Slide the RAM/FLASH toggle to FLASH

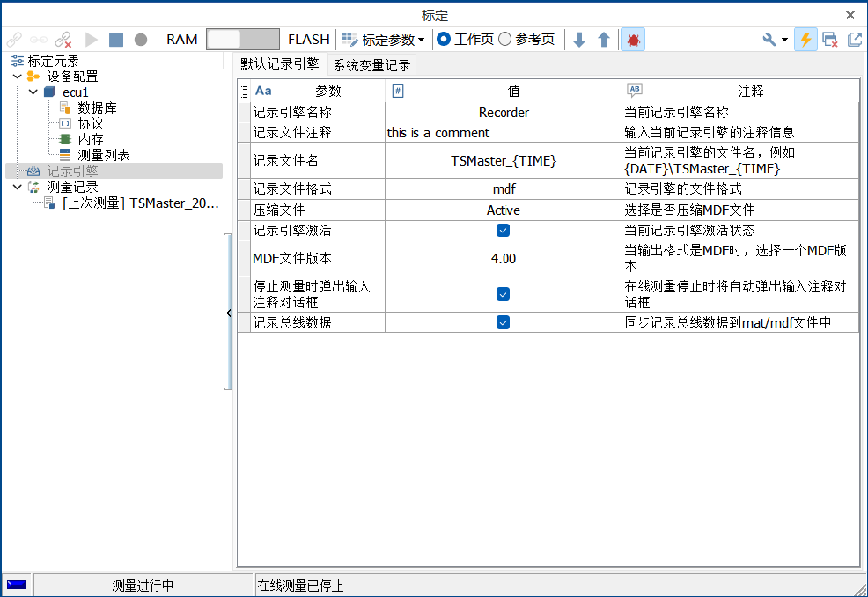pos(260,39)
